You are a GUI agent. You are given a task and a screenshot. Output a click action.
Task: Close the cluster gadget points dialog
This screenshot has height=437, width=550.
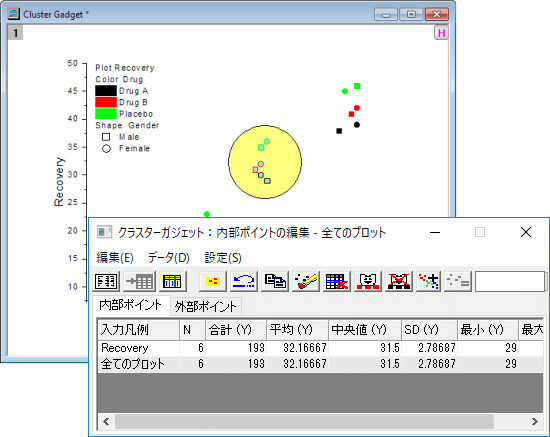click(x=526, y=232)
